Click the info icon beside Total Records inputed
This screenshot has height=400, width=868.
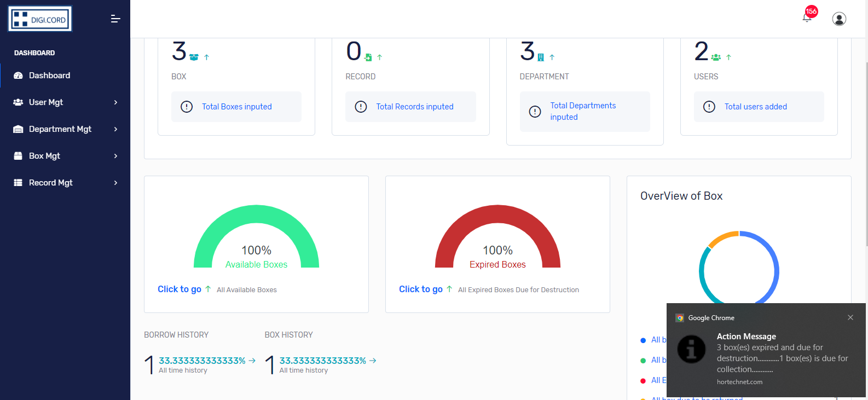coord(361,107)
